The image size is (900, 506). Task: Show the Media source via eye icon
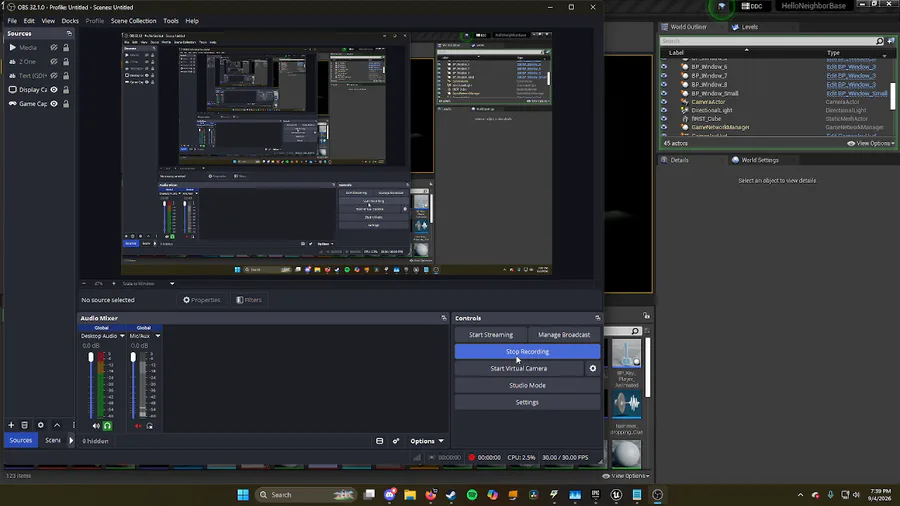coord(54,48)
